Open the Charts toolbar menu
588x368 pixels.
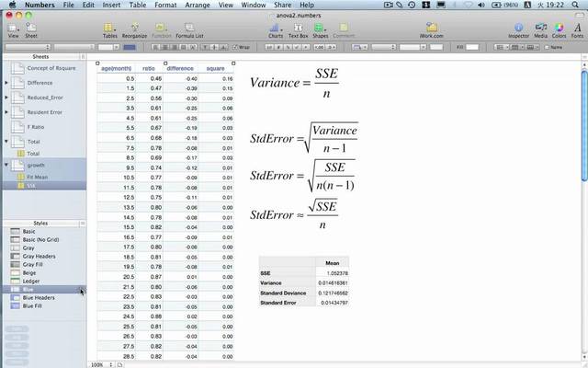point(276,30)
